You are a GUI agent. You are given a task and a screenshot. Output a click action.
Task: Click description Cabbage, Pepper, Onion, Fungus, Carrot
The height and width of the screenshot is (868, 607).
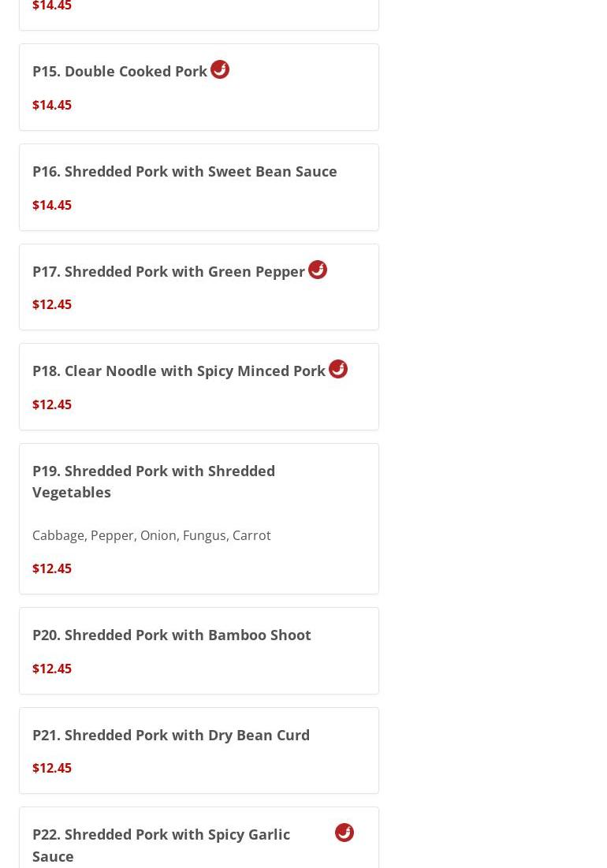click(151, 535)
